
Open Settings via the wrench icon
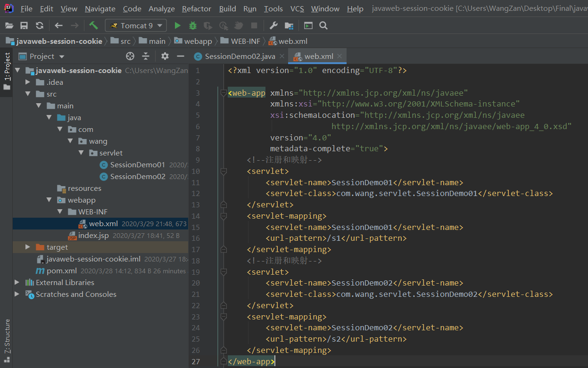(273, 25)
